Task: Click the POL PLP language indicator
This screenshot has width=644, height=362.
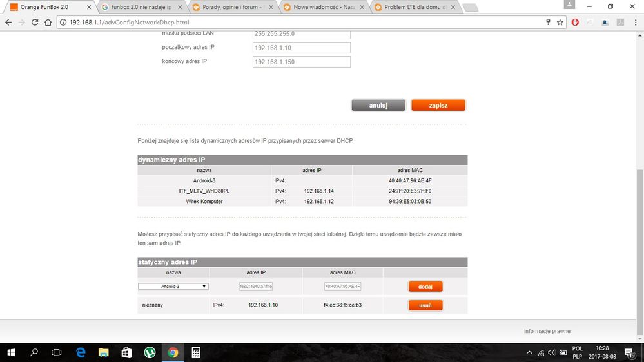Action: pyautogui.click(x=578, y=352)
